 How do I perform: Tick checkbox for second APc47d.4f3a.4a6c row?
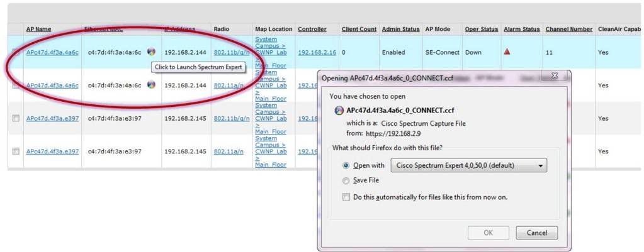[x=16, y=85]
